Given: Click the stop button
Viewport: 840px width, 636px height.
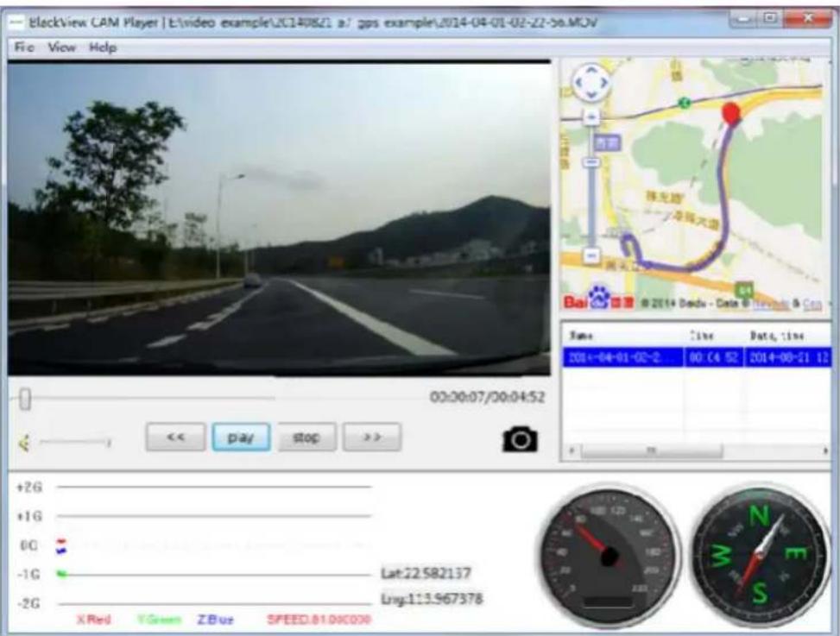Looking at the screenshot, I should pos(306,437).
